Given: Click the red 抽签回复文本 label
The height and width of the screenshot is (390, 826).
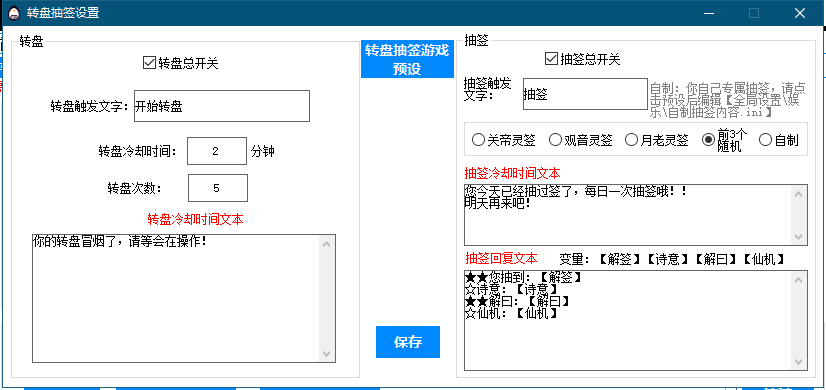Looking at the screenshot, I should [502, 258].
